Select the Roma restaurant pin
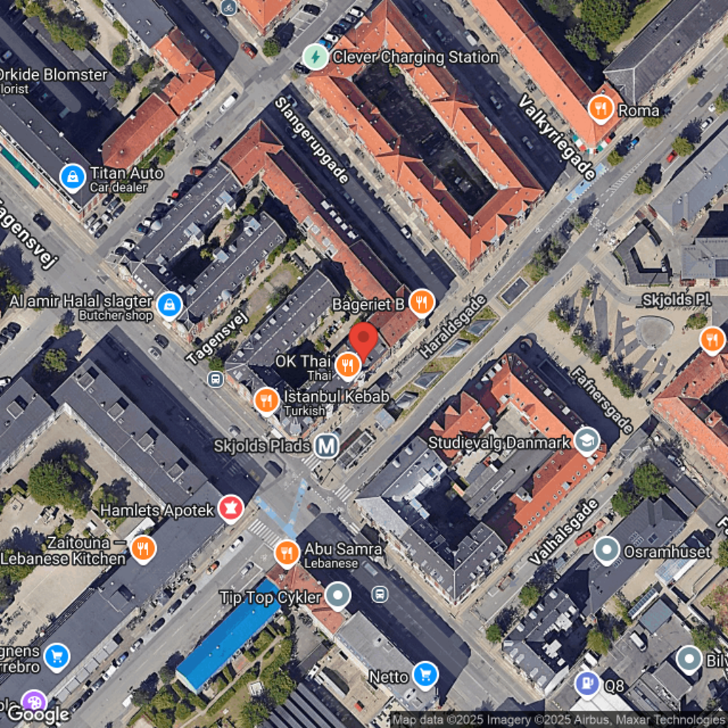The width and height of the screenshot is (728, 728). tap(601, 109)
